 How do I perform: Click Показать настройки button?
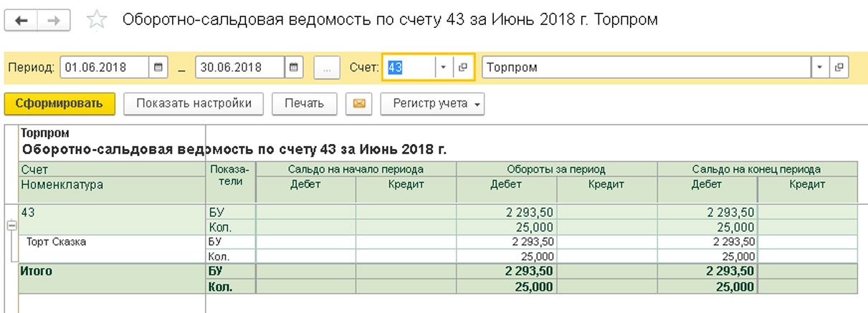click(x=194, y=104)
